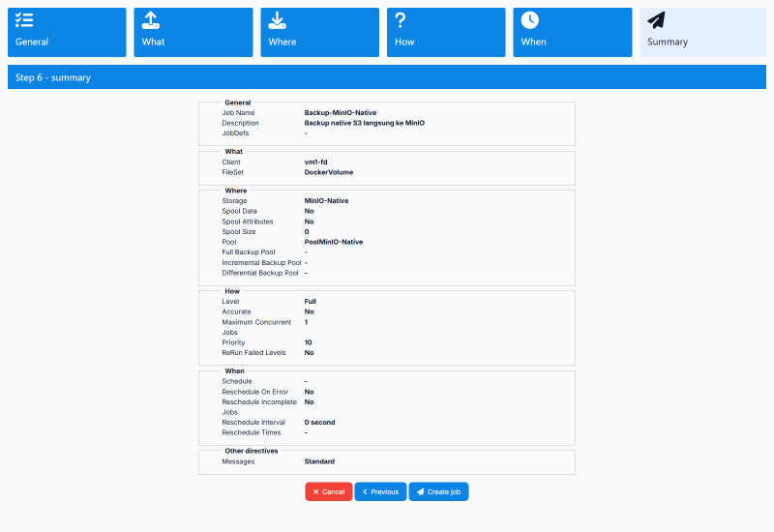Click the How question mark icon
The height and width of the screenshot is (532, 774).
(401, 20)
